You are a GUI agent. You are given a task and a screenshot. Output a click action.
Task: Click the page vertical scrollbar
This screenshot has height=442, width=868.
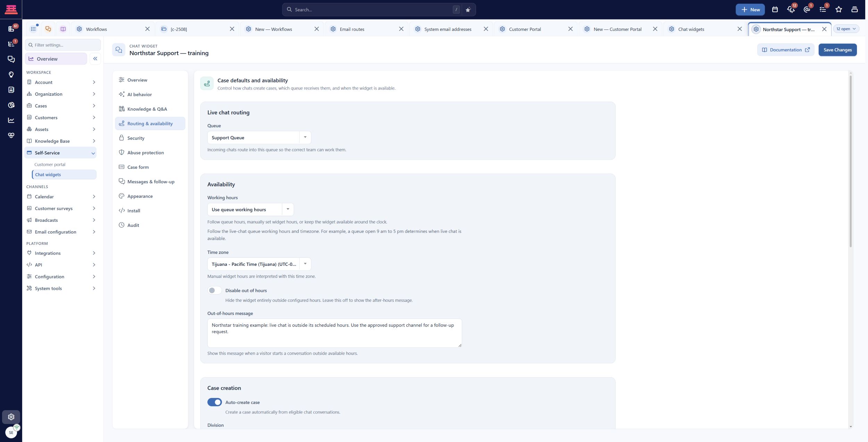(850, 161)
